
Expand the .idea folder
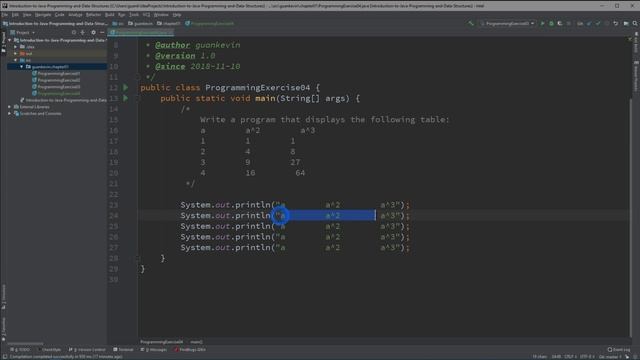pos(16,47)
